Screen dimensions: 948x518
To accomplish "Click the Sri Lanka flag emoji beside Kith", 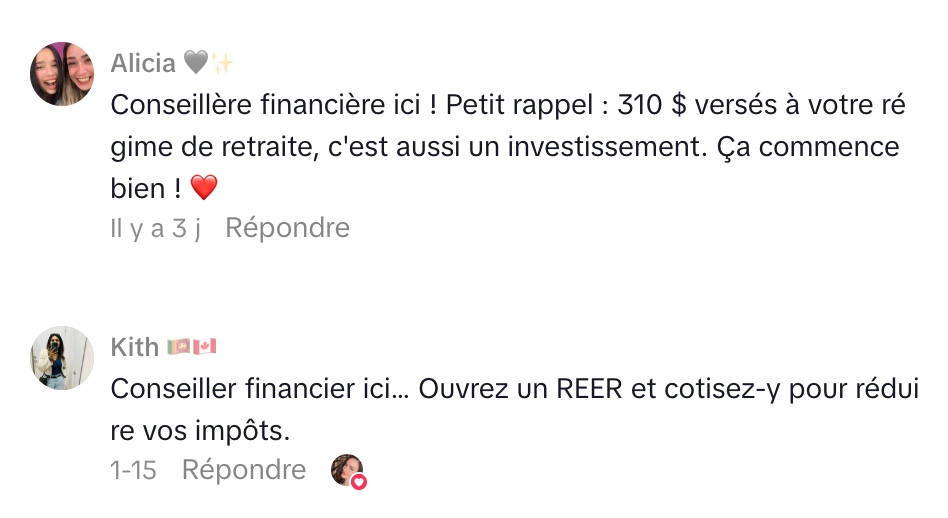I will pos(178,347).
